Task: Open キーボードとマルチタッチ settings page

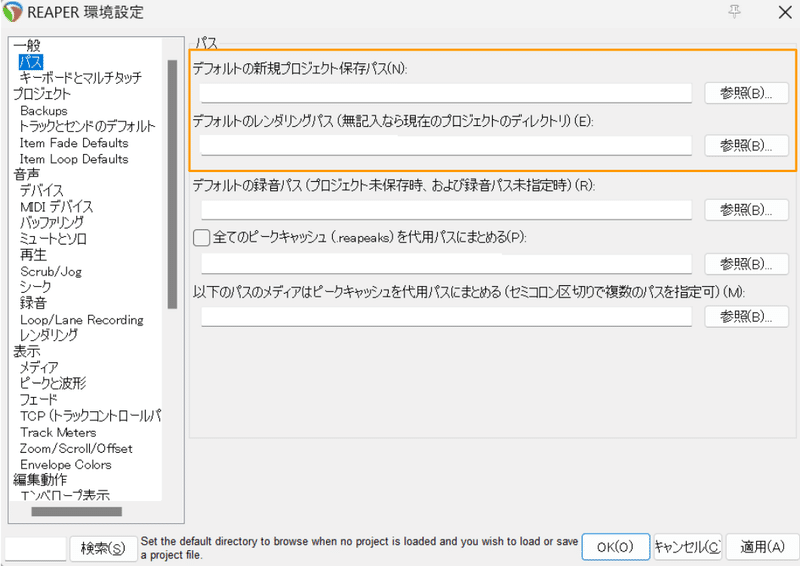Action: [81, 78]
